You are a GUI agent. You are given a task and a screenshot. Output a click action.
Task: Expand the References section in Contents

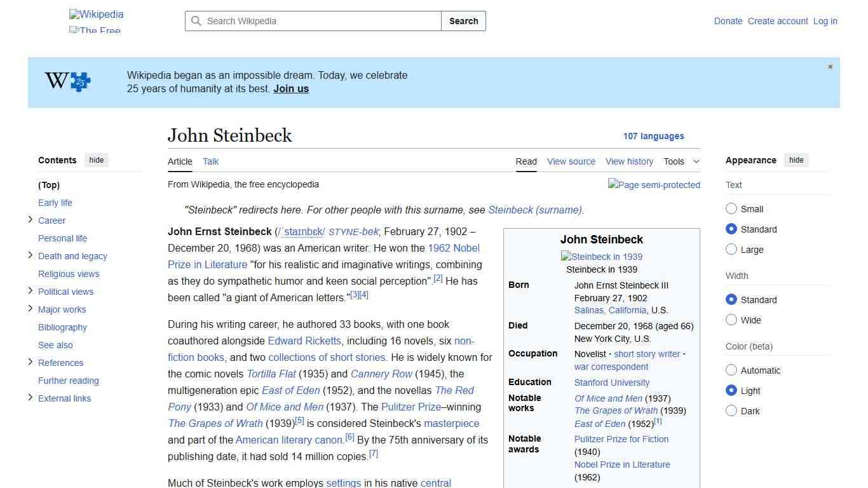30,362
